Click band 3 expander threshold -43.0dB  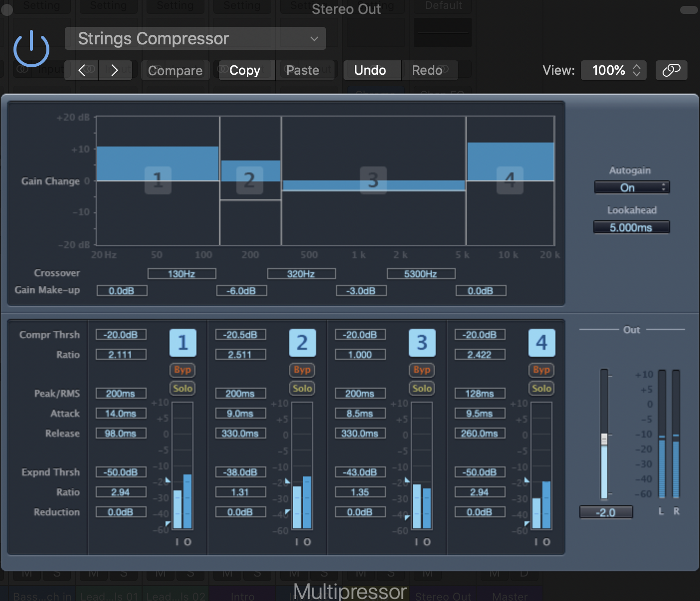[360, 472]
